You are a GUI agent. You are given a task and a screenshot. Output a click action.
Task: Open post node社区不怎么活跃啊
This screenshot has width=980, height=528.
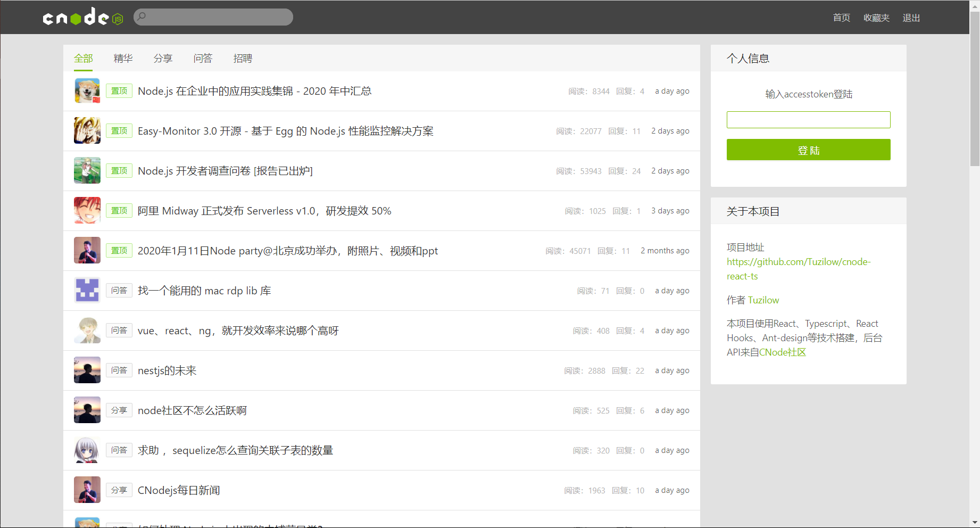pos(192,410)
